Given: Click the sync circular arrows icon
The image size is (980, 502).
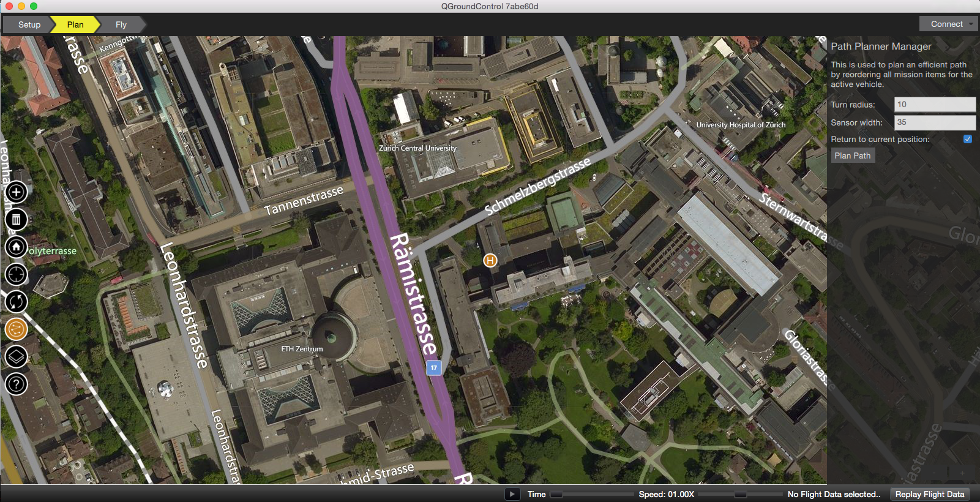Looking at the screenshot, I should pyautogui.click(x=17, y=302).
